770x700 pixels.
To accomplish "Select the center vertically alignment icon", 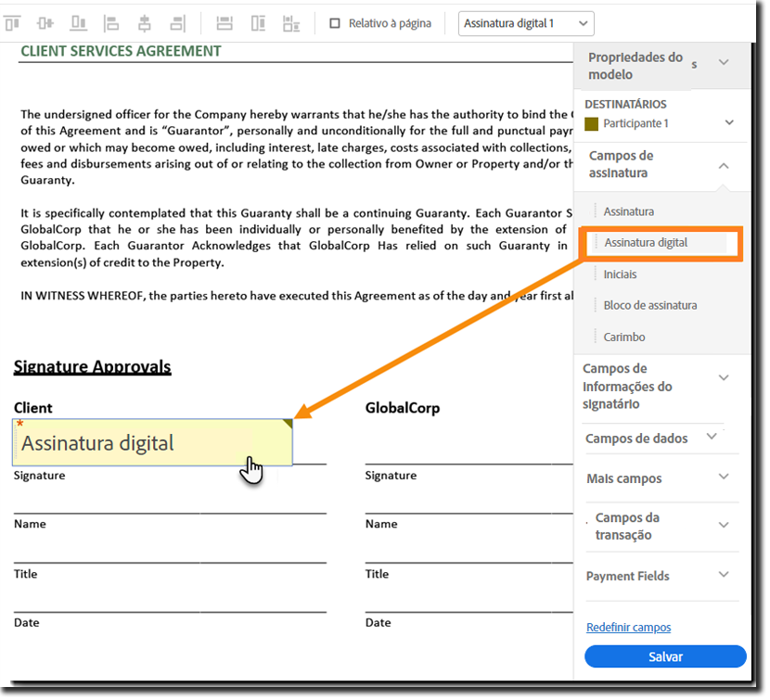I will [45, 22].
